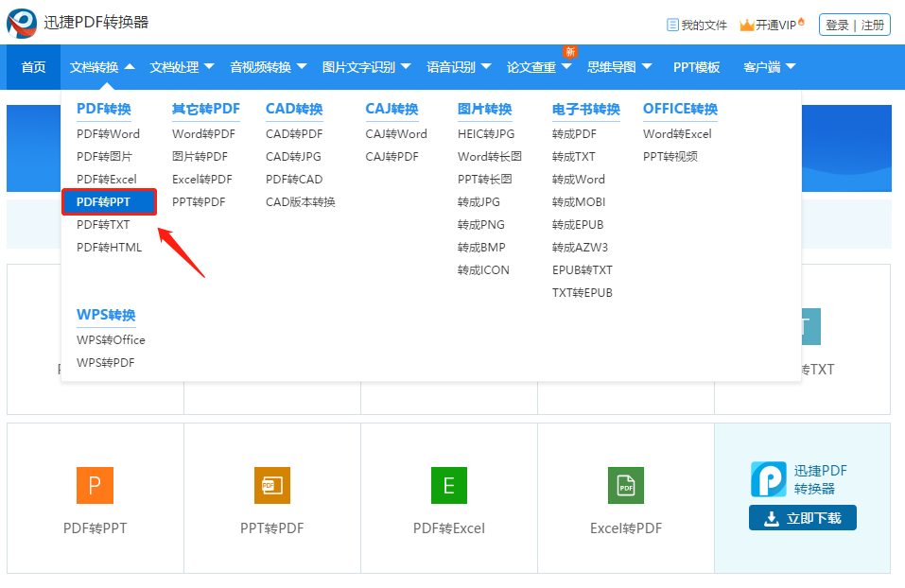The width and height of the screenshot is (905, 588).
Task: Select PDF转HTML menu entry
Action: [x=109, y=248]
